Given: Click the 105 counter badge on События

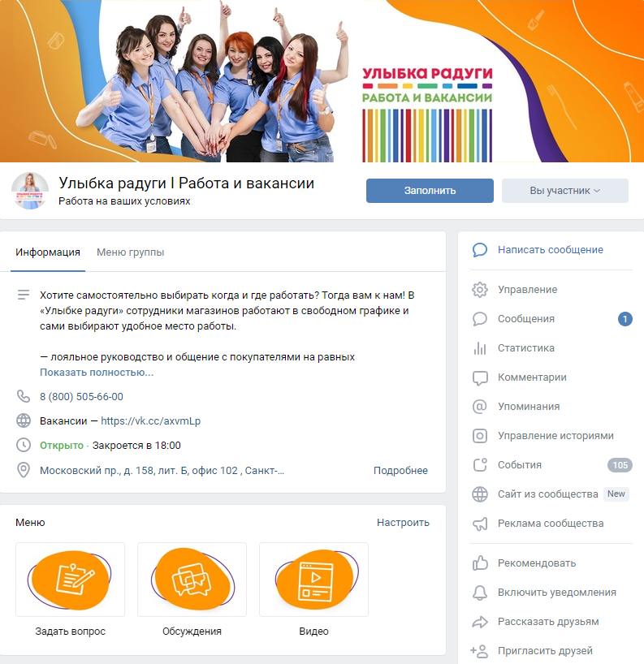Looking at the screenshot, I should [620, 465].
